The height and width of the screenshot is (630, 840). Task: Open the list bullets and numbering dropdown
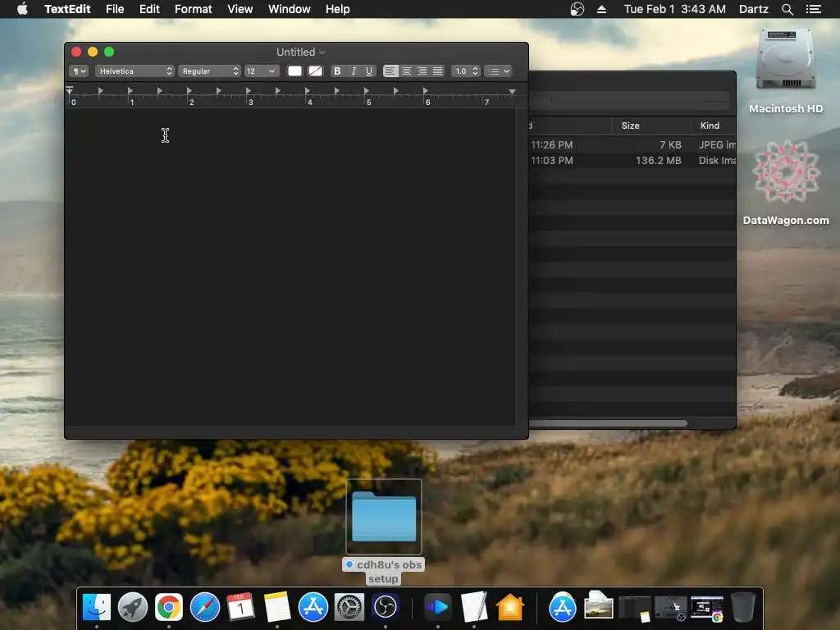tap(498, 71)
